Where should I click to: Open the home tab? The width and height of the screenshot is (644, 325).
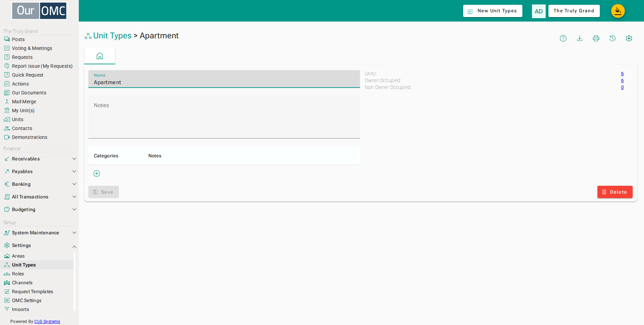click(100, 56)
